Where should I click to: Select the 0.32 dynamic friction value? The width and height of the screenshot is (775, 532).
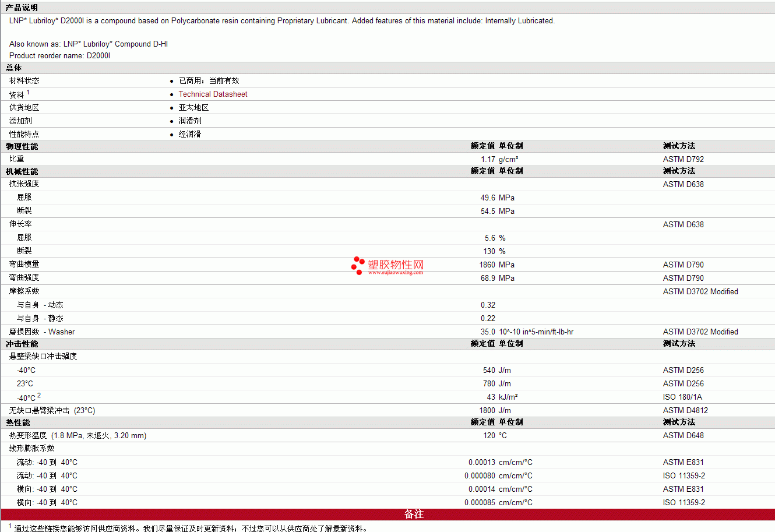(488, 305)
